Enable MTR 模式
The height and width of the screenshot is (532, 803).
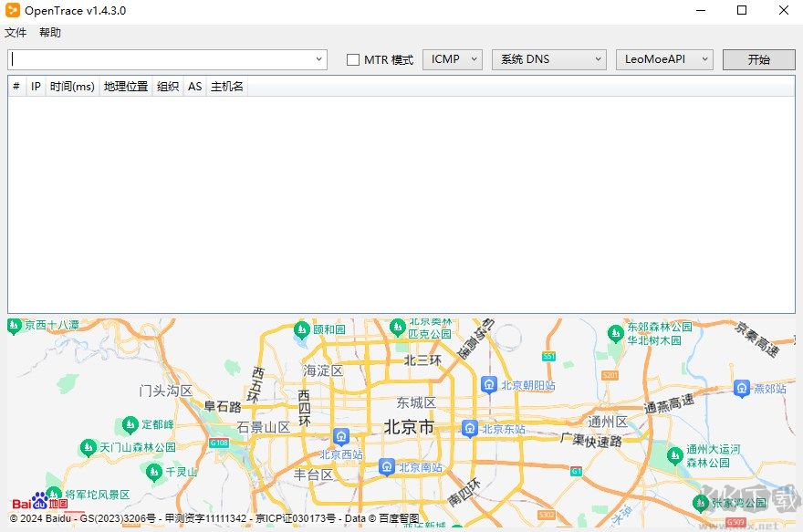pyautogui.click(x=352, y=58)
